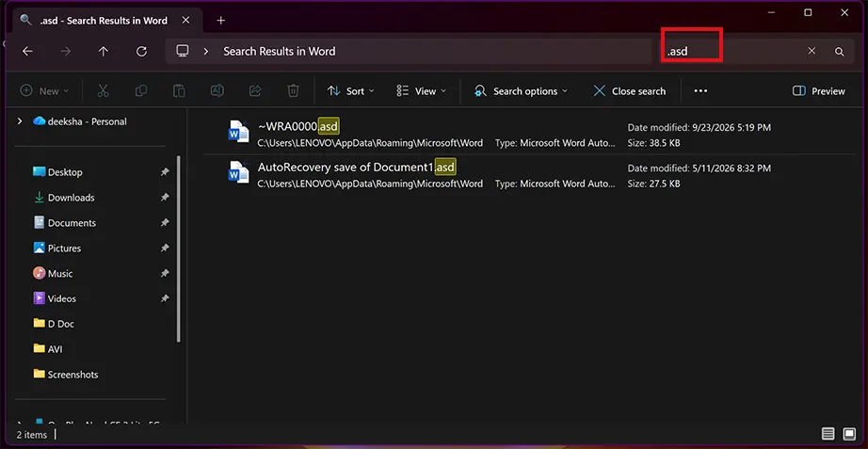Click Word file icon of AutoRecovery save
The width and height of the screenshot is (868, 449).
(238, 172)
